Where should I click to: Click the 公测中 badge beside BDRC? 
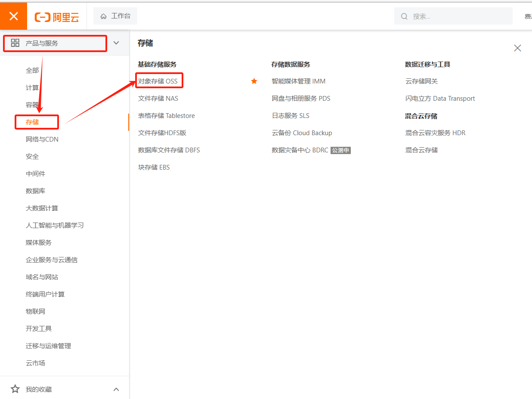pyautogui.click(x=340, y=150)
